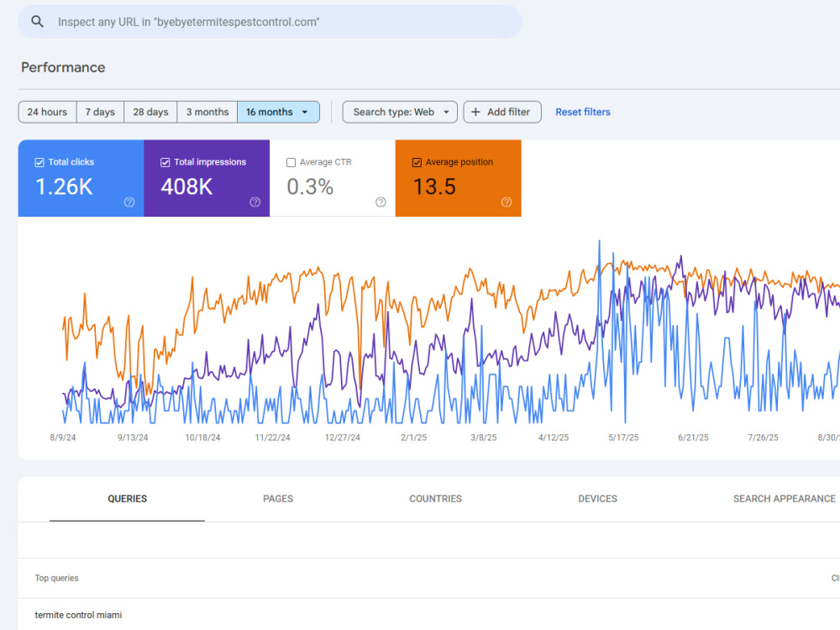Switch to the Pages tab
This screenshot has width=840, height=630.
pos(278,499)
